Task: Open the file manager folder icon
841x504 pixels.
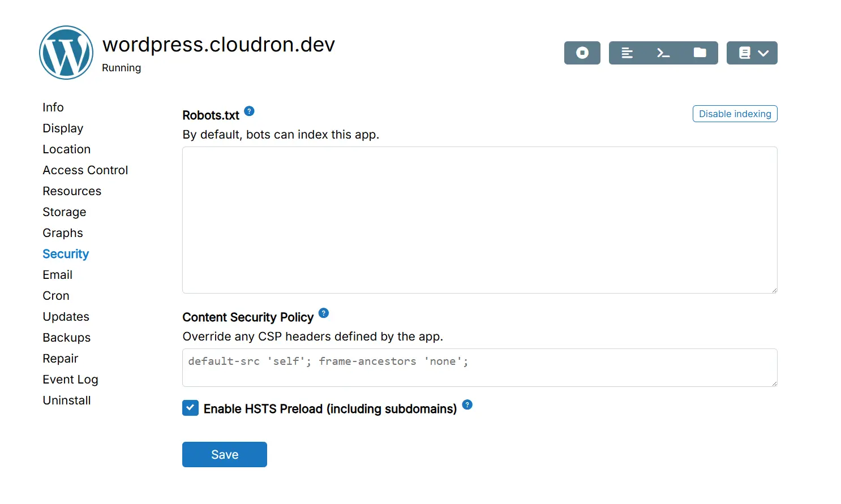Action: point(700,53)
